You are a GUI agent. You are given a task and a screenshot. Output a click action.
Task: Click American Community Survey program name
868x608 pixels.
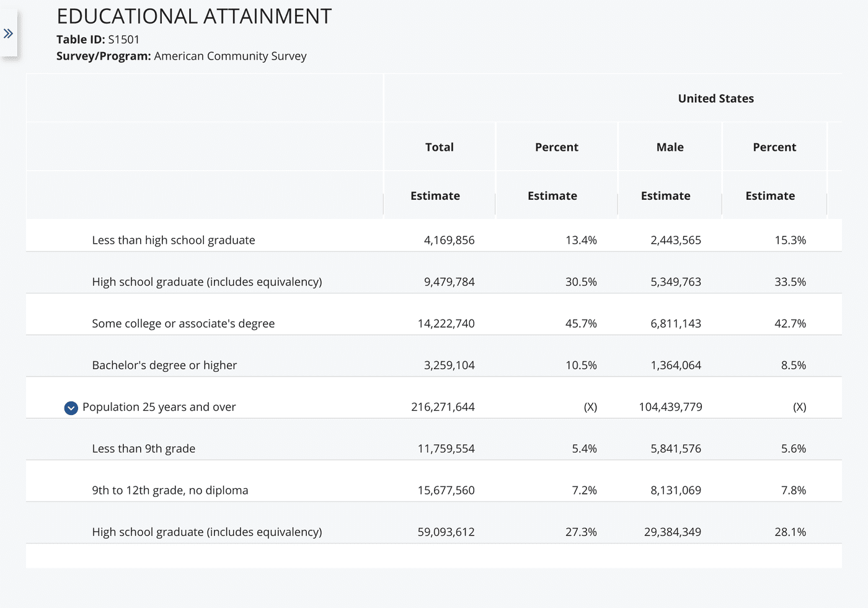(230, 56)
